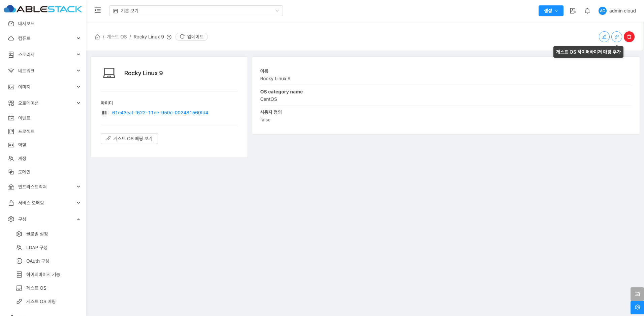Open 하이퍼바이저 기능 submenu item

click(x=43, y=275)
